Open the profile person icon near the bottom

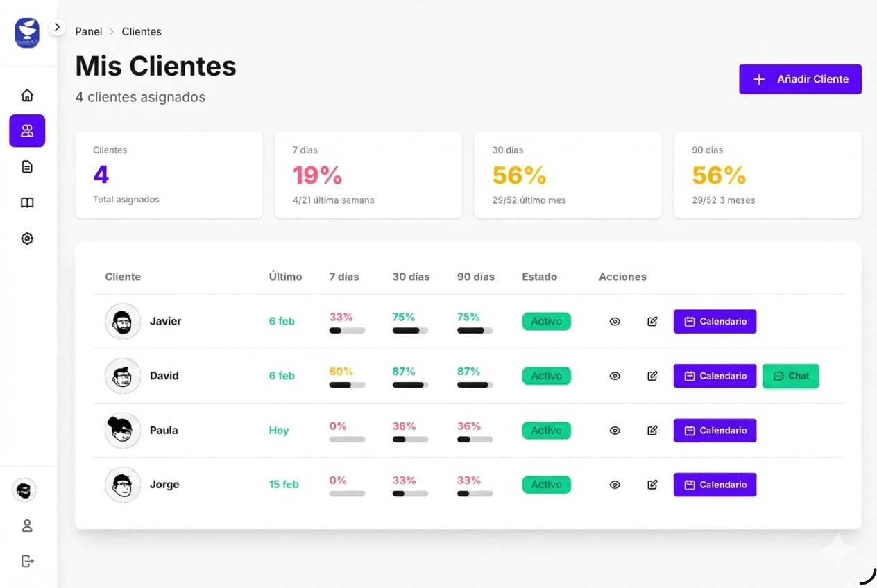click(26, 526)
